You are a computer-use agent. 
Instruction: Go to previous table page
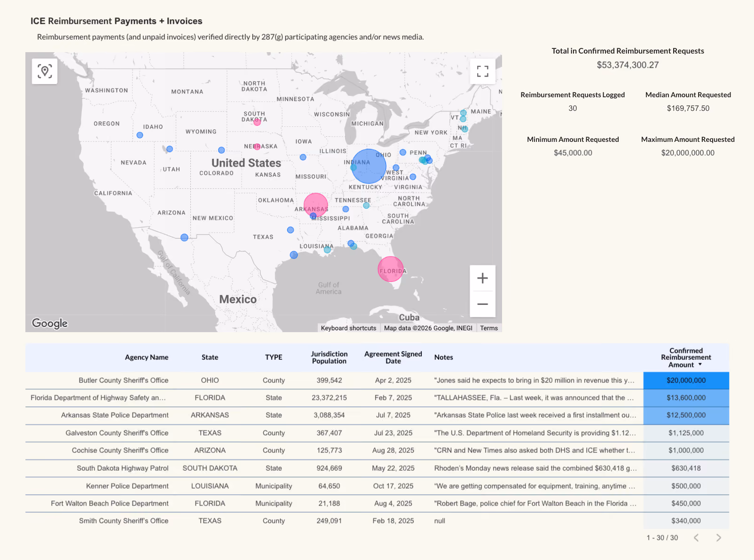tap(696, 537)
